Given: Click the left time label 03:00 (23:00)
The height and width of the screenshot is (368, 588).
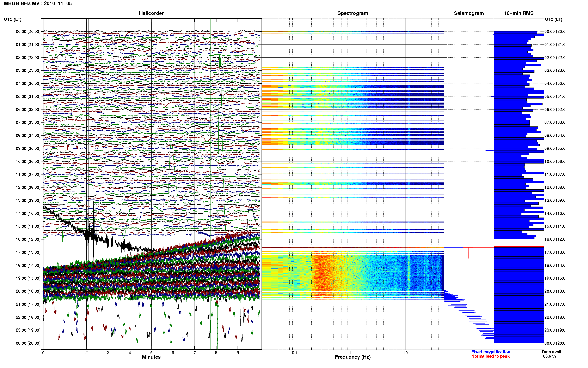Looking at the screenshot, I should [28, 70].
